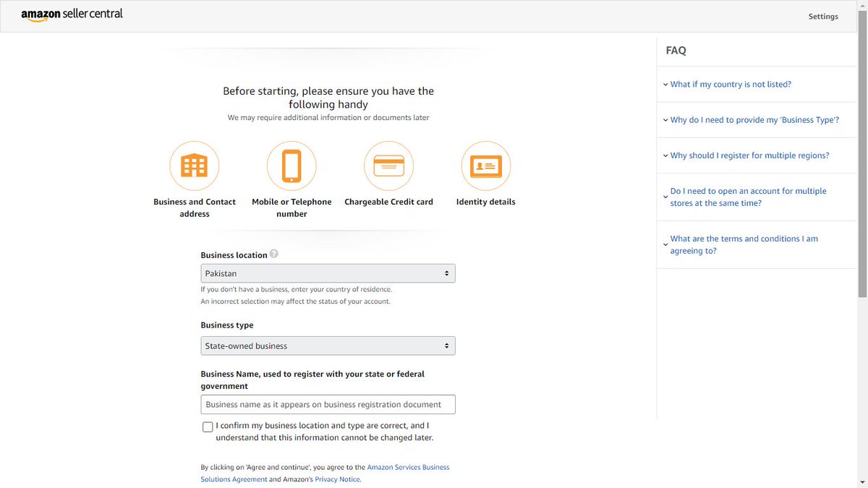Viewport: 868px width, 488px height.
Task: Click the 'If you don't have a business' hint
Action: pyautogui.click(x=297, y=289)
